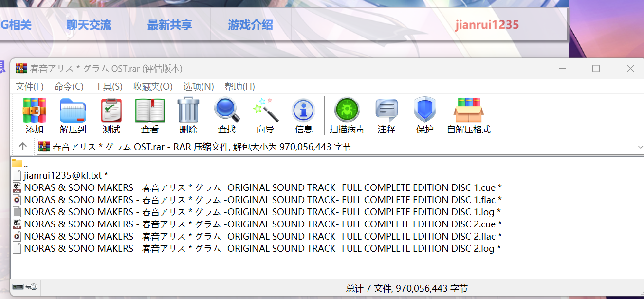Screen dimensions: 644x299
Task: Open the 最新共享 link on webpage
Action: click(x=170, y=25)
